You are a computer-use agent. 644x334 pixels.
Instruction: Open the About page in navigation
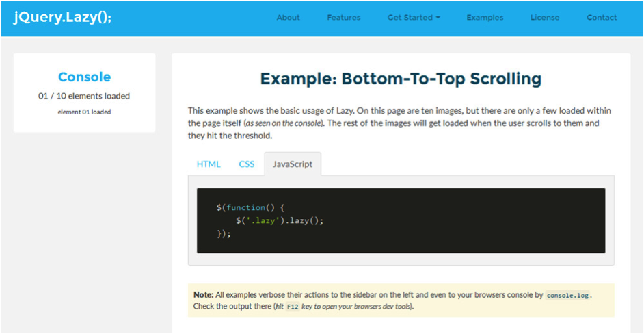point(289,18)
